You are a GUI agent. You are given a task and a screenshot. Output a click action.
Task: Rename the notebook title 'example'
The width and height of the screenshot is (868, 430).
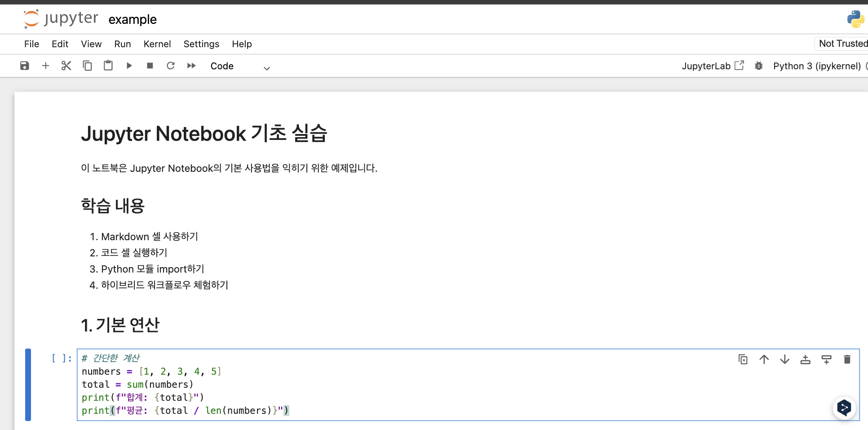pyautogui.click(x=133, y=19)
